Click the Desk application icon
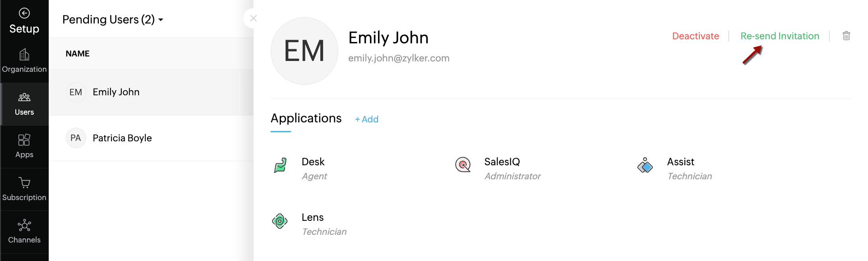 [281, 165]
